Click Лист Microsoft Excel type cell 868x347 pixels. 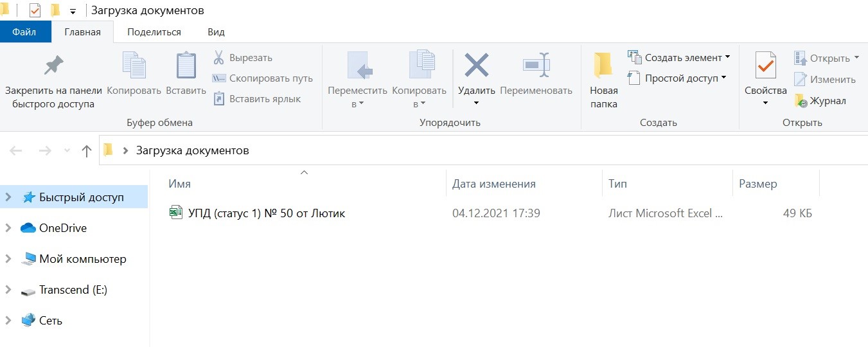pos(666,213)
